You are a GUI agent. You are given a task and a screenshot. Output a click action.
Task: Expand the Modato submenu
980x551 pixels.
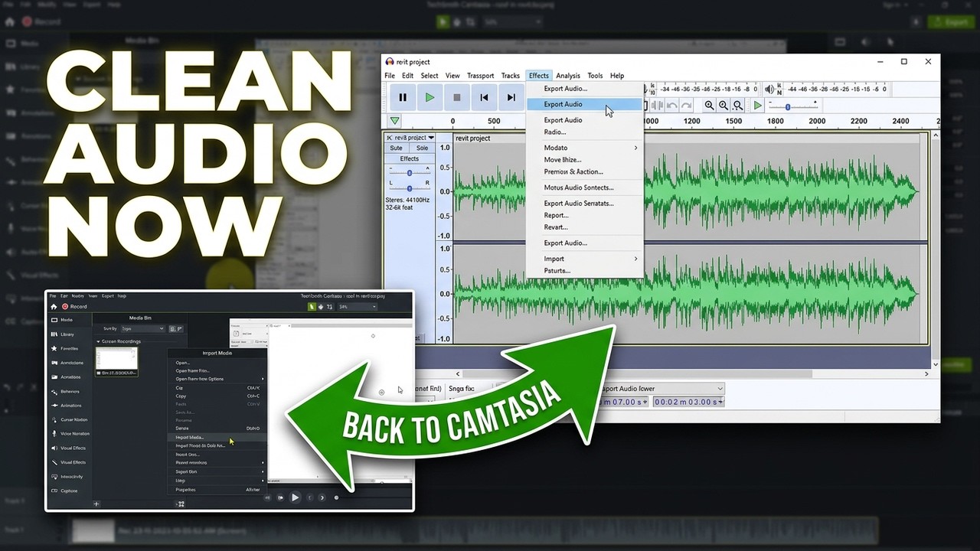(585, 148)
